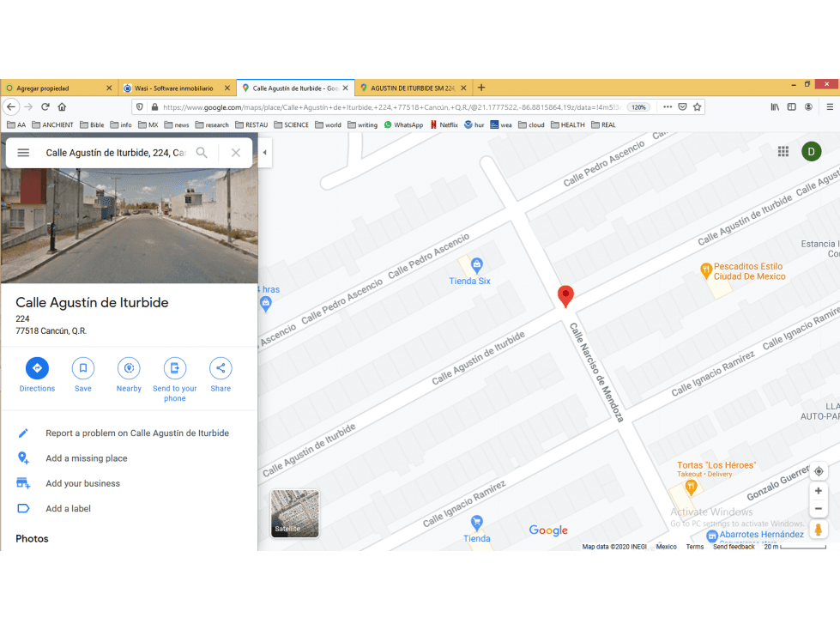Collapse the side panel arrow

264,153
